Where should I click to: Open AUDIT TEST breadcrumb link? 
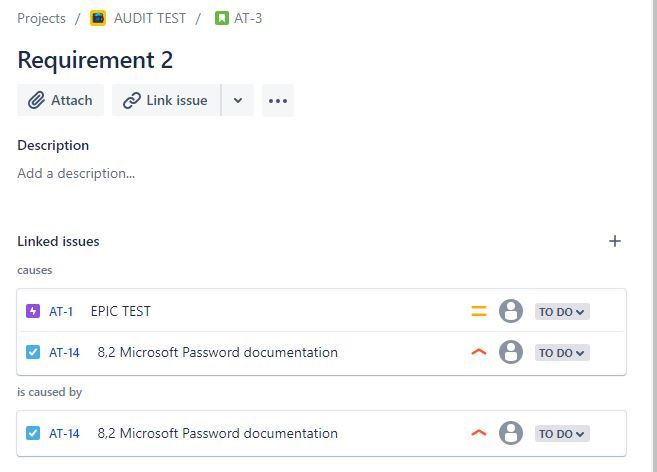coord(150,18)
